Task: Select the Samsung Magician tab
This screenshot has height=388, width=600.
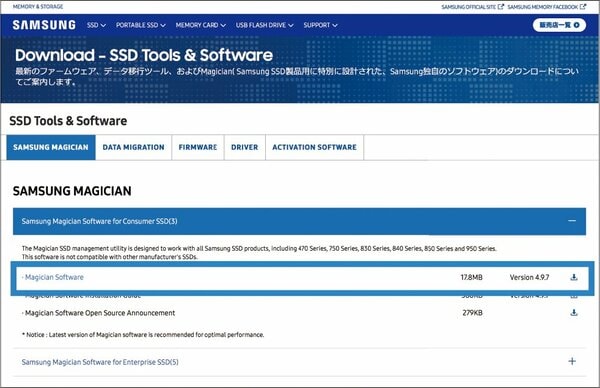Action: click(x=51, y=147)
